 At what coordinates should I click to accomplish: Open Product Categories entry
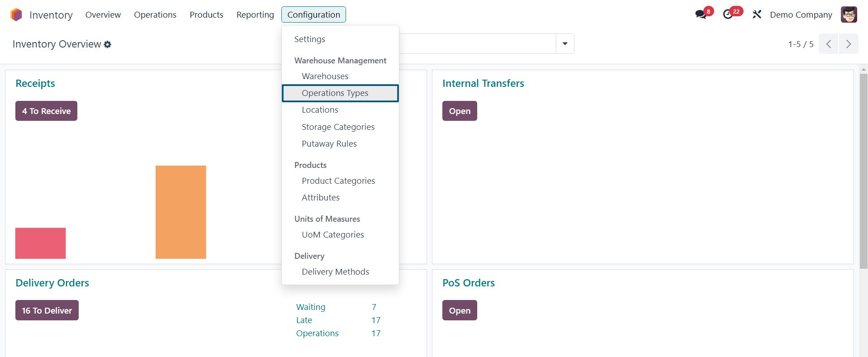click(340, 181)
